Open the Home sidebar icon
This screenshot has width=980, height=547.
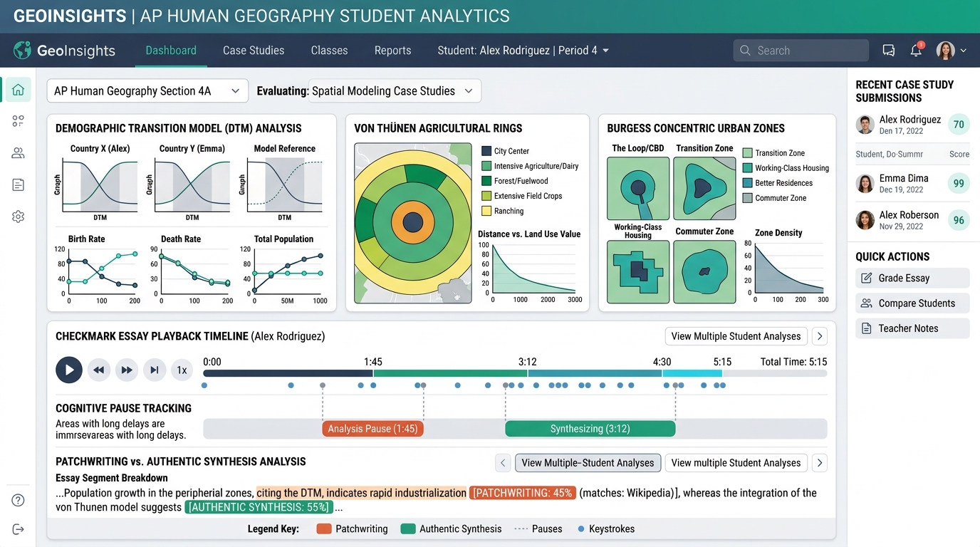19,90
